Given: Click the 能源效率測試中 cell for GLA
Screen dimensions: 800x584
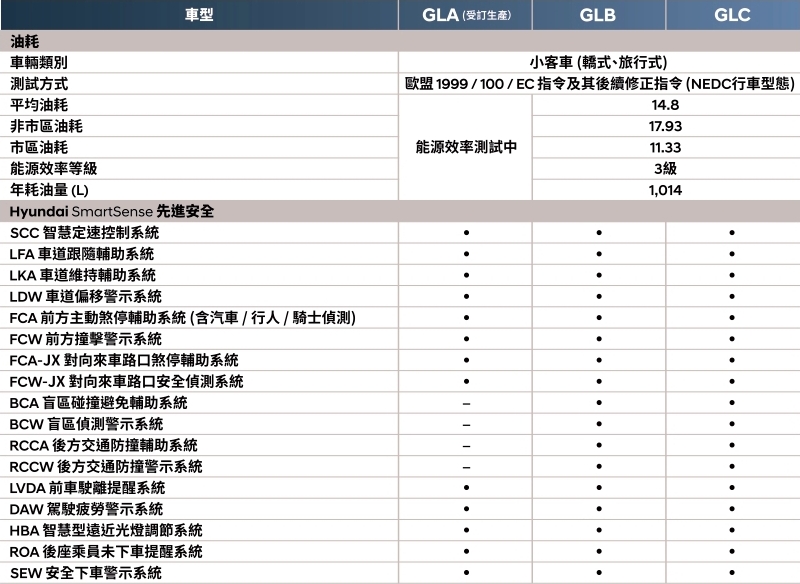Looking at the screenshot, I should (x=466, y=147).
